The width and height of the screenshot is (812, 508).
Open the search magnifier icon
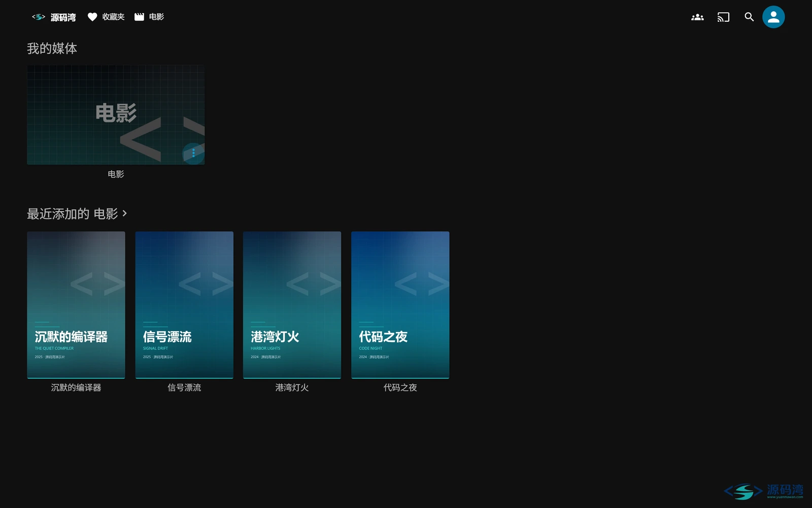click(749, 17)
